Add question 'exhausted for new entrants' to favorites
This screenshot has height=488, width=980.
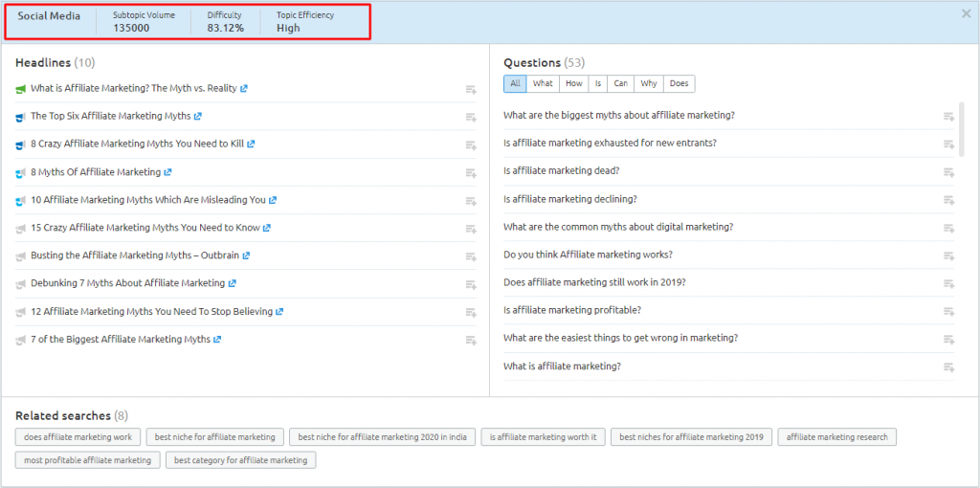[x=948, y=144]
